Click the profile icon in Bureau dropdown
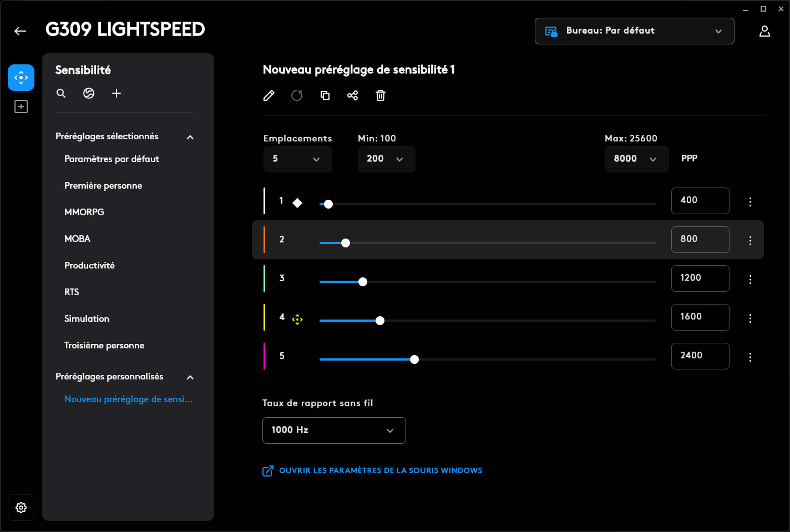Viewport: 790px width, 532px height. 551,31
